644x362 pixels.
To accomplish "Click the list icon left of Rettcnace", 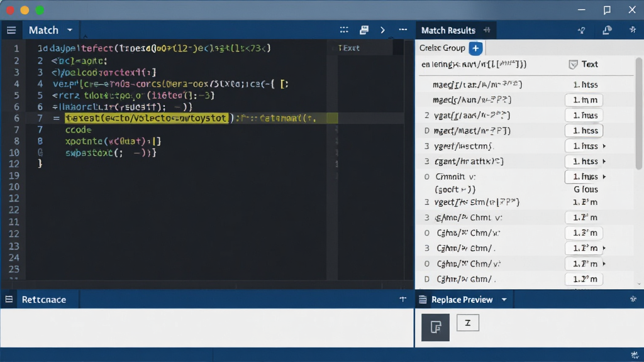I will (x=9, y=300).
